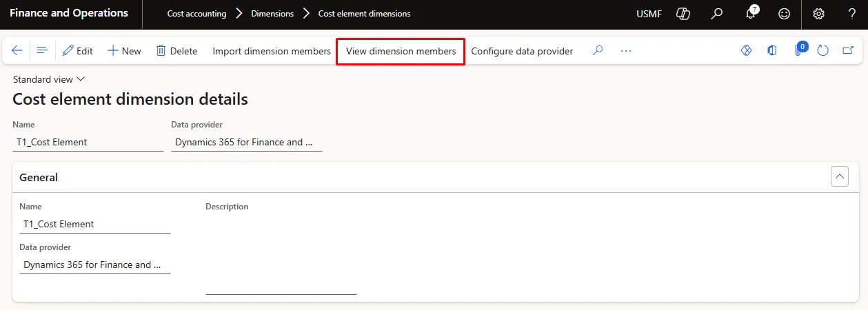This screenshot has height=310, width=868.
Task: Click the Cost element dimensions breadcrumb
Action: tap(364, 14)
